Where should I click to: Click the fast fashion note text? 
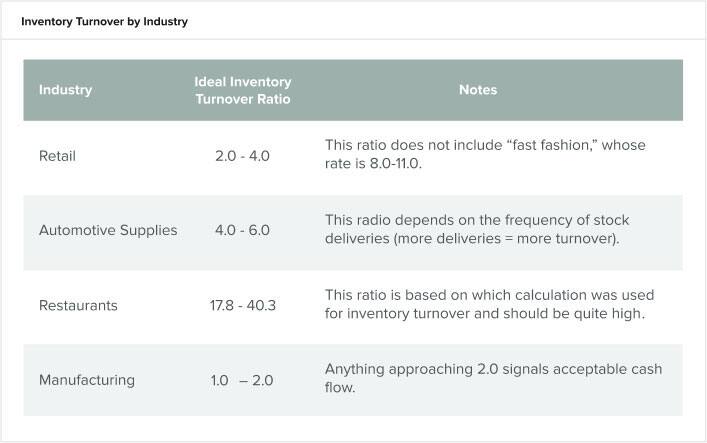tap(485, 154)
